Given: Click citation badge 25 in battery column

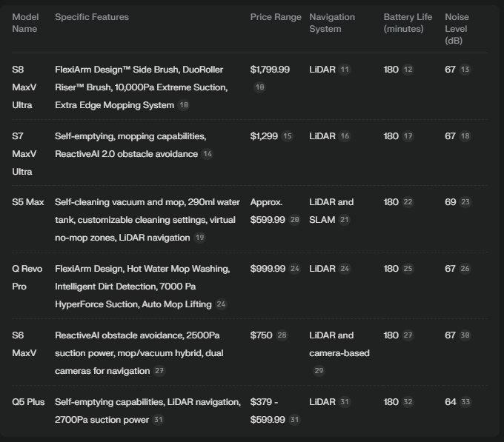Looking at the screenshot, I should 408,269.
